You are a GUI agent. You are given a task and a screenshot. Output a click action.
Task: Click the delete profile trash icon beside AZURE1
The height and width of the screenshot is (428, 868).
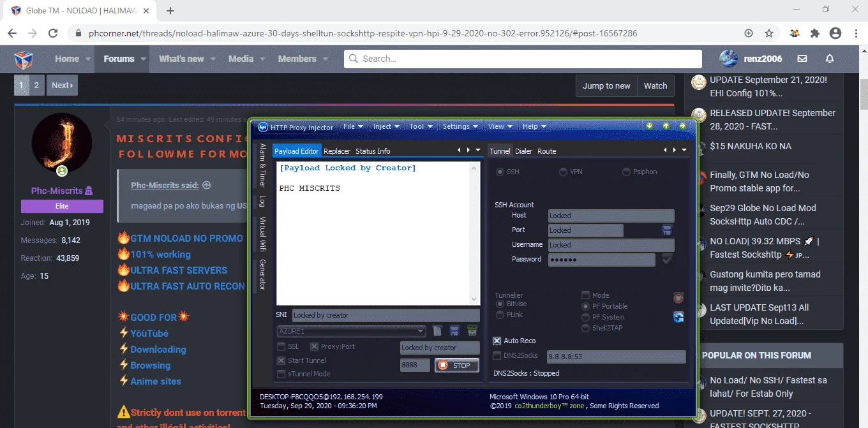point(472,330)
